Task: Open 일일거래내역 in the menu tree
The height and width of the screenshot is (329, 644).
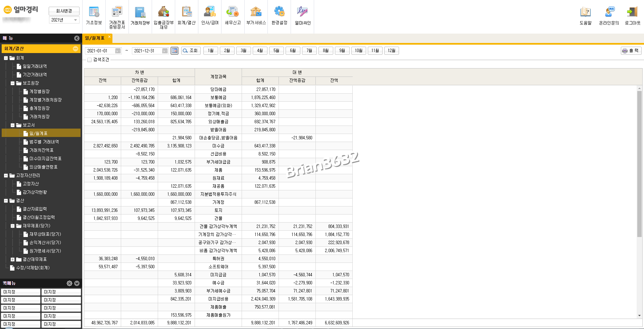Action: click(35, 66)
